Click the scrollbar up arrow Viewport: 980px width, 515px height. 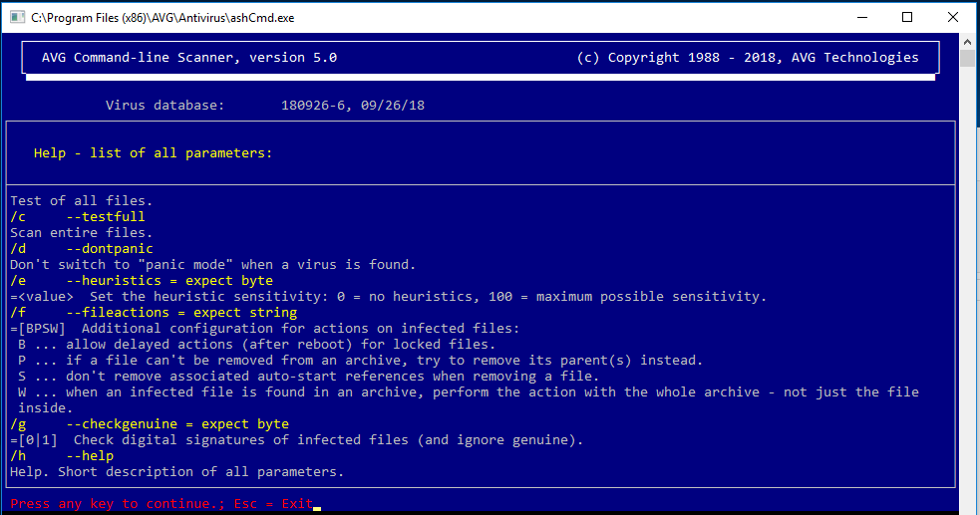[967, 42]
